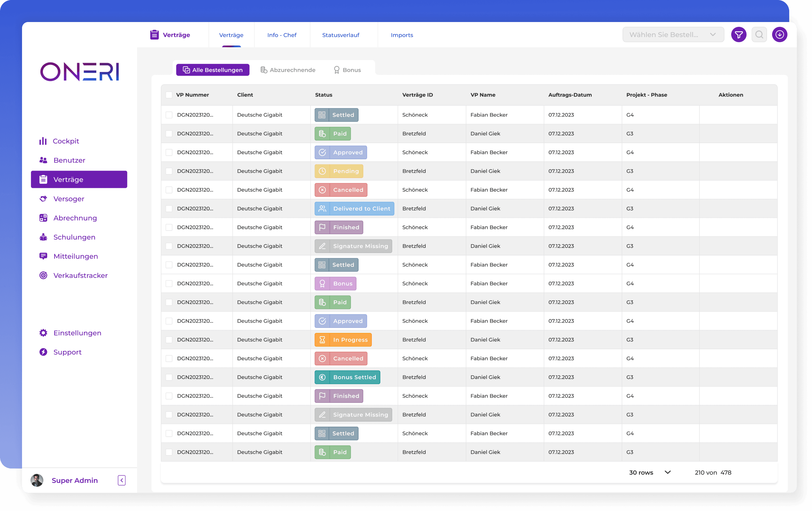Show the Abzurechnende orders filter
This screenshot has width=812, height=511.
click(288, 70)
